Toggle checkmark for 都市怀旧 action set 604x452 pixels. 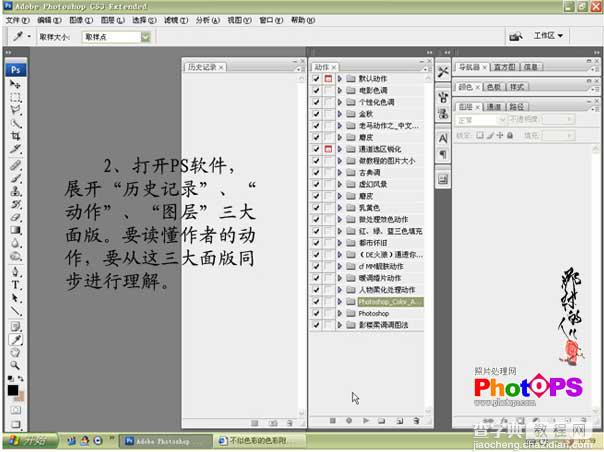coord(316,243)
